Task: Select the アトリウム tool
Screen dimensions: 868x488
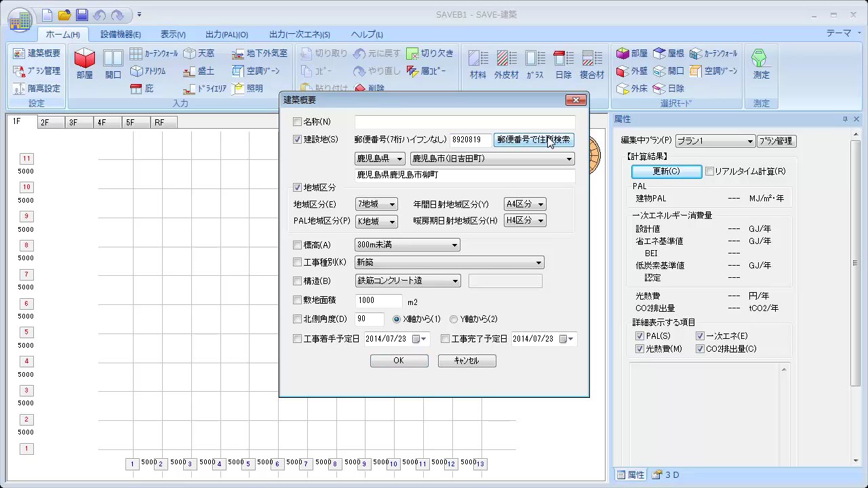Action: tap(148, 70)
